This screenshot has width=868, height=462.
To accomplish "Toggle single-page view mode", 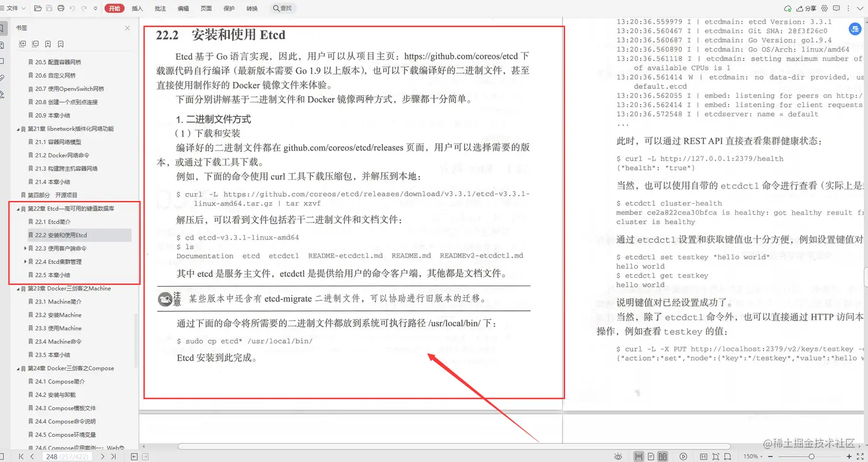I will [x=651, y=456].
